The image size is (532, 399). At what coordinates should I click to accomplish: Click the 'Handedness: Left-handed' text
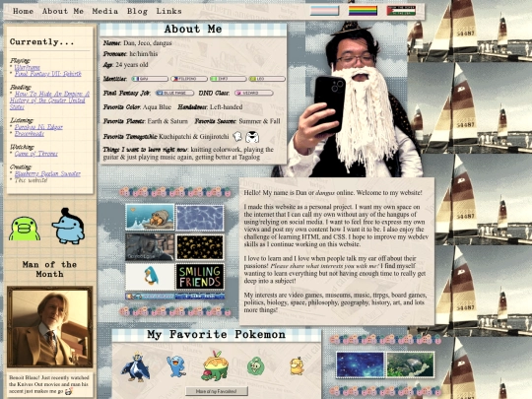(210, 106)
